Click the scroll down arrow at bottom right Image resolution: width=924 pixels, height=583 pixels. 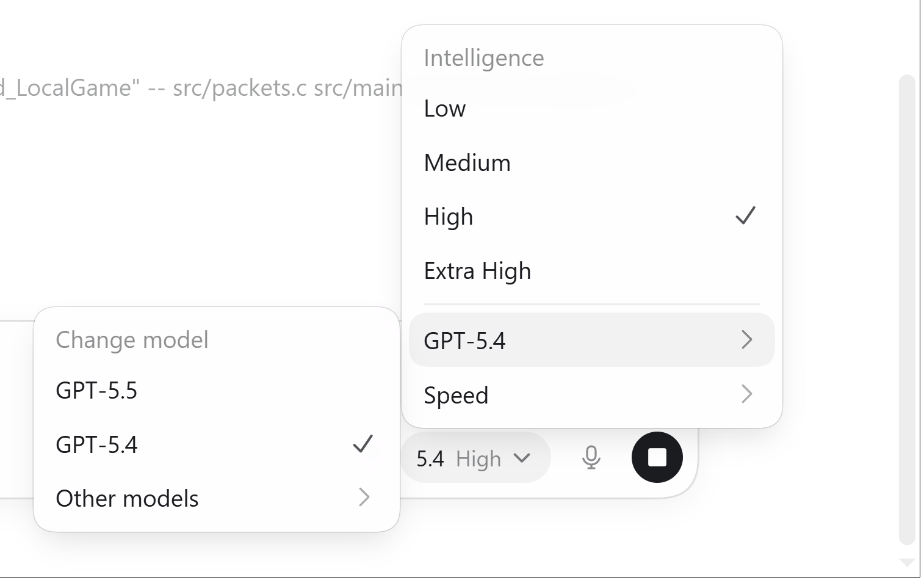906,562
